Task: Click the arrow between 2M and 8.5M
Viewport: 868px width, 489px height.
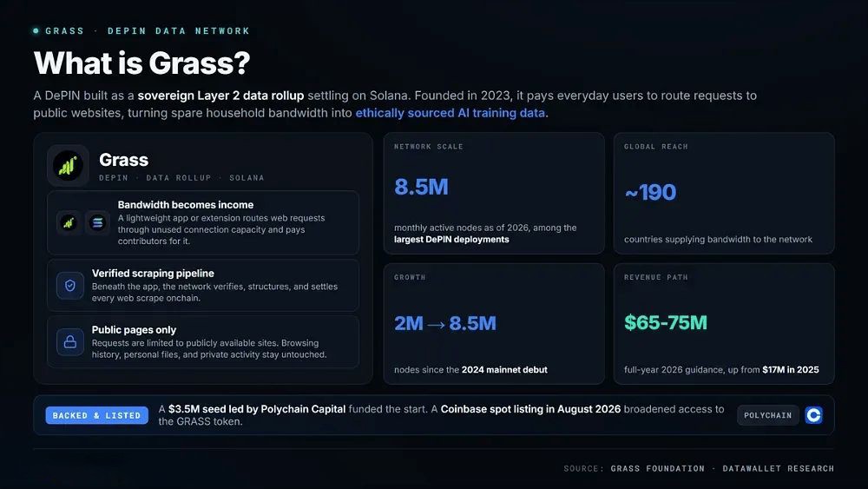Action: point(437,324)
